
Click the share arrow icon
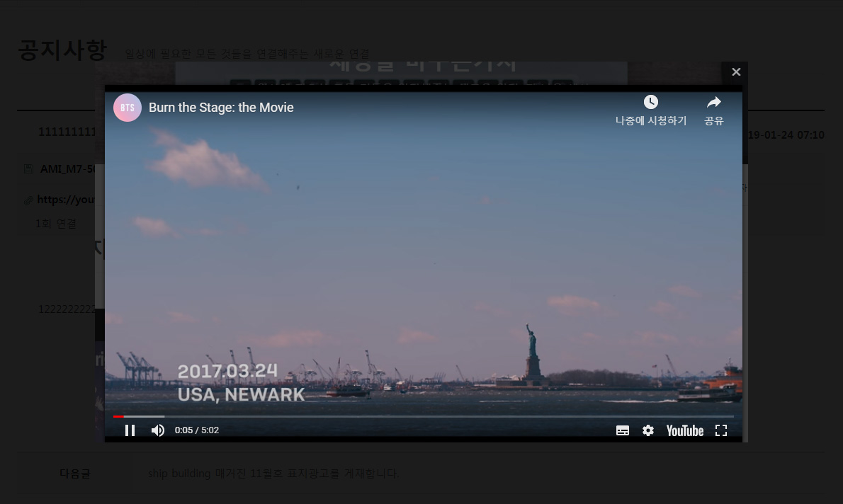(714, 102)
